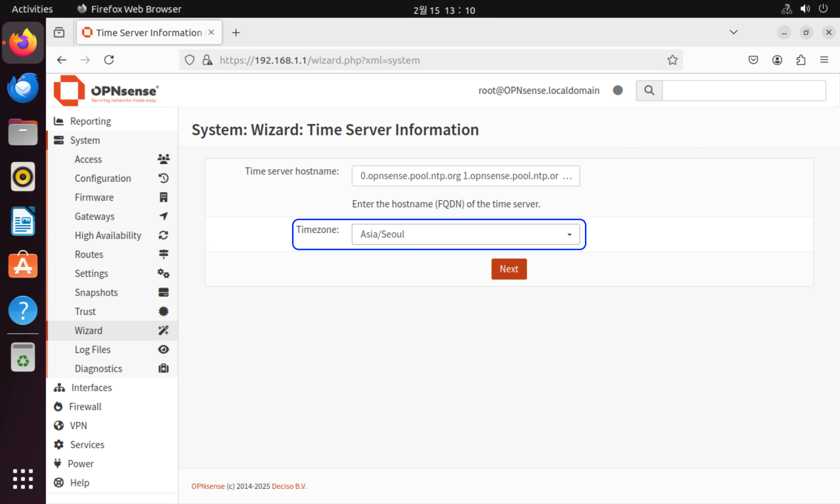
Task: Open Thunderbird Mail from the dock
Action: click(23, 88)
